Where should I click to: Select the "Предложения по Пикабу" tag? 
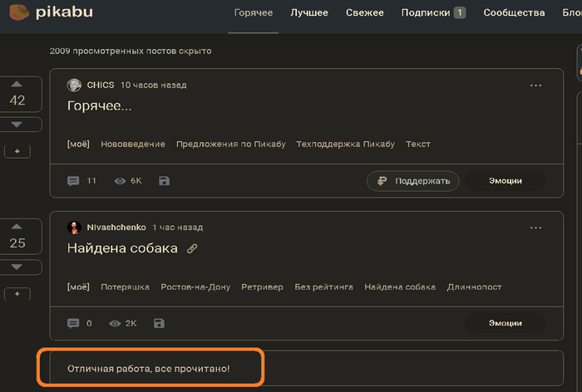pyautogui.click(x=231, y=144)
